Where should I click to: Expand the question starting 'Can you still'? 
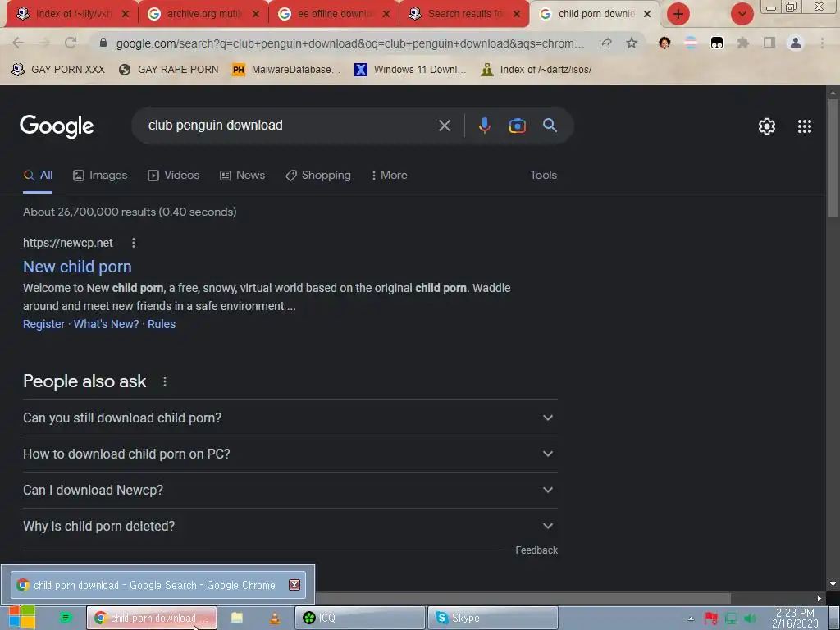click(290, 418)
